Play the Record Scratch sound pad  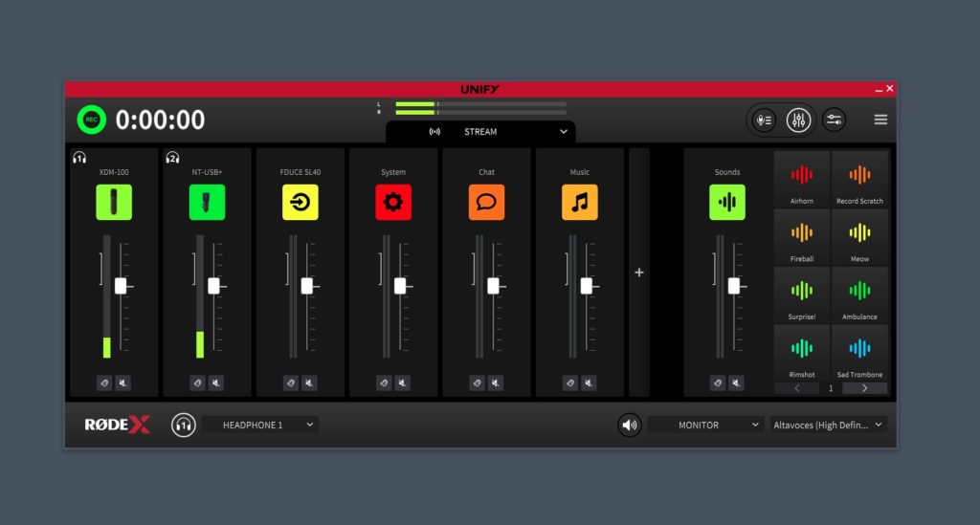859,179
